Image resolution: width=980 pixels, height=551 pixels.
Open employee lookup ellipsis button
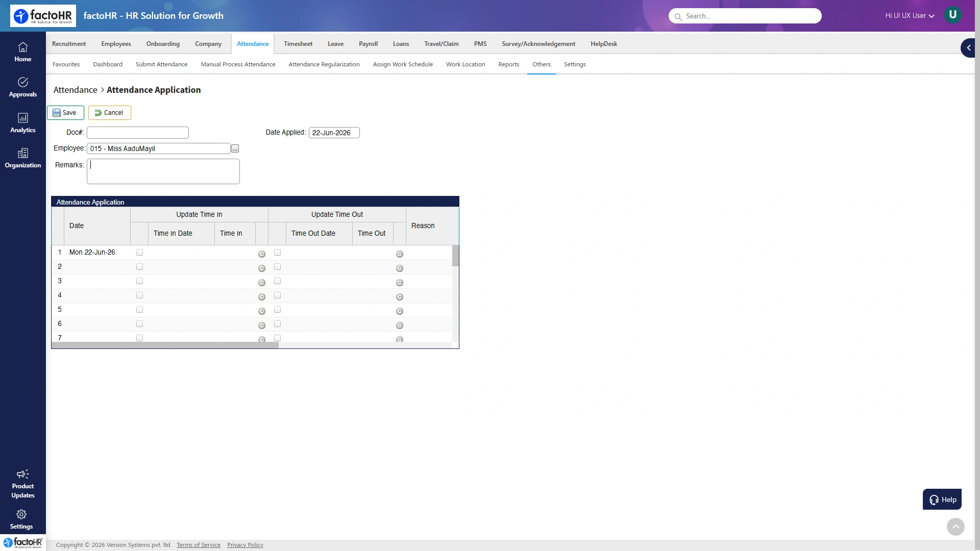235,148
